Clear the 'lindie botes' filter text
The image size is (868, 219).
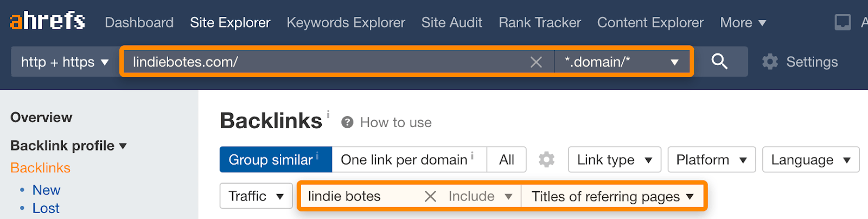(430, 196)
